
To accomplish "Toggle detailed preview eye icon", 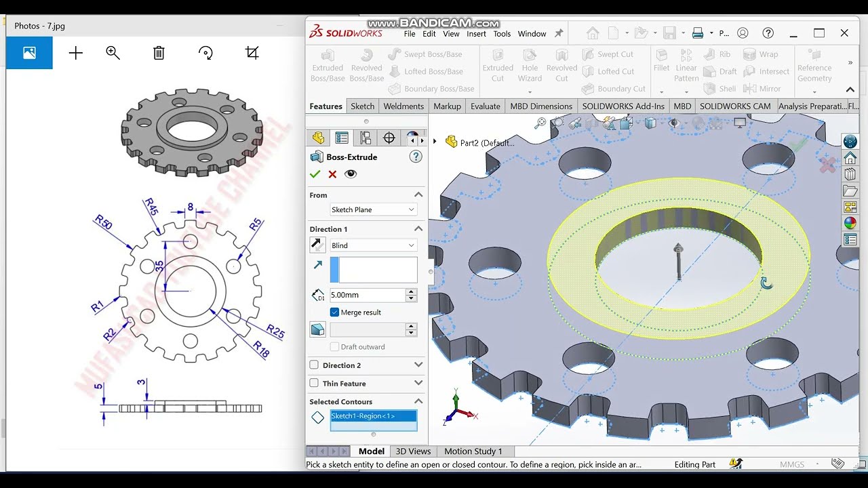I will 350,174.
